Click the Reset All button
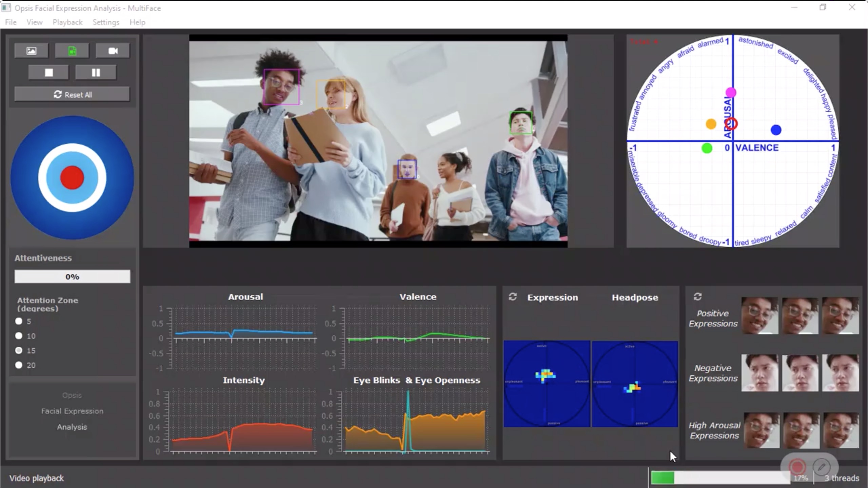 tap(72, 94)
